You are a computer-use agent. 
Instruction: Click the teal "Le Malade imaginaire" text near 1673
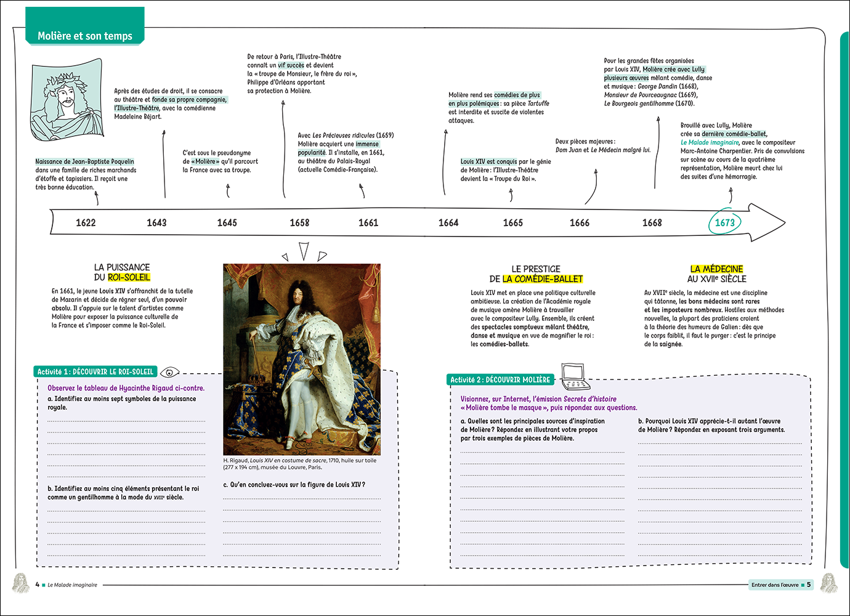click(x=710, y=142)
